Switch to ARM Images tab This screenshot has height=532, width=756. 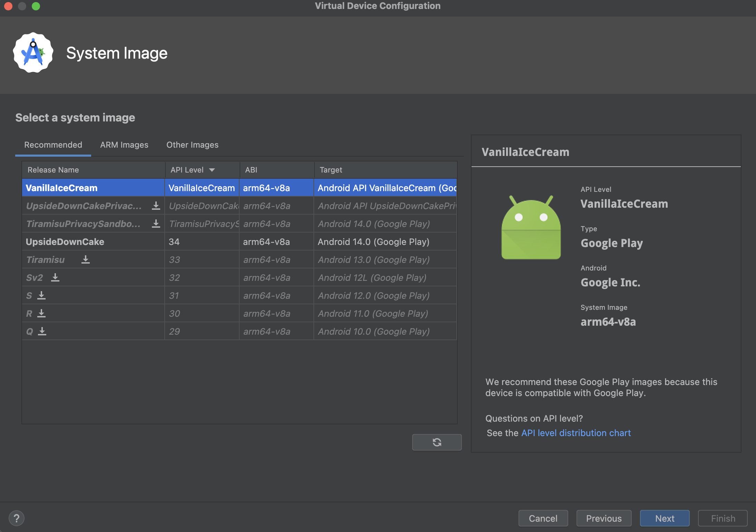124,145
